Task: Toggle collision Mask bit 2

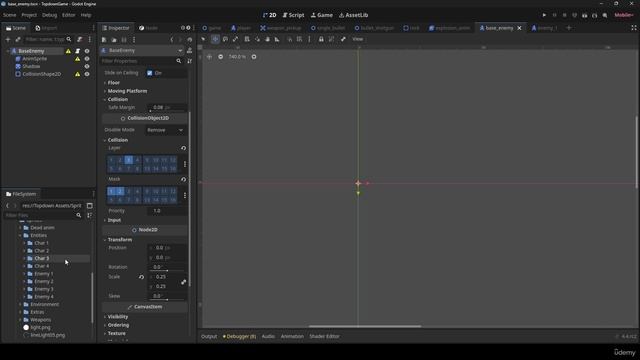Action: click(120, 191)
